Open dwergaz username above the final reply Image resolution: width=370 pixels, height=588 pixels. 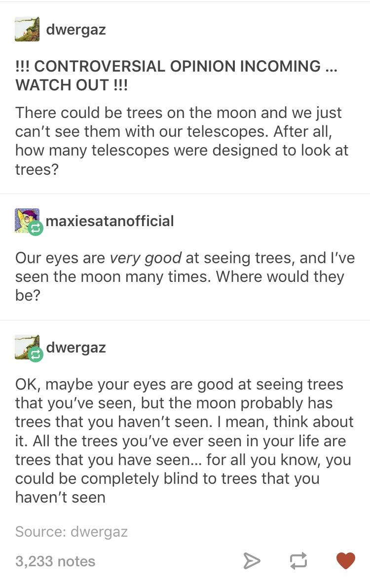pyautogui.click(x=76, y=347)
